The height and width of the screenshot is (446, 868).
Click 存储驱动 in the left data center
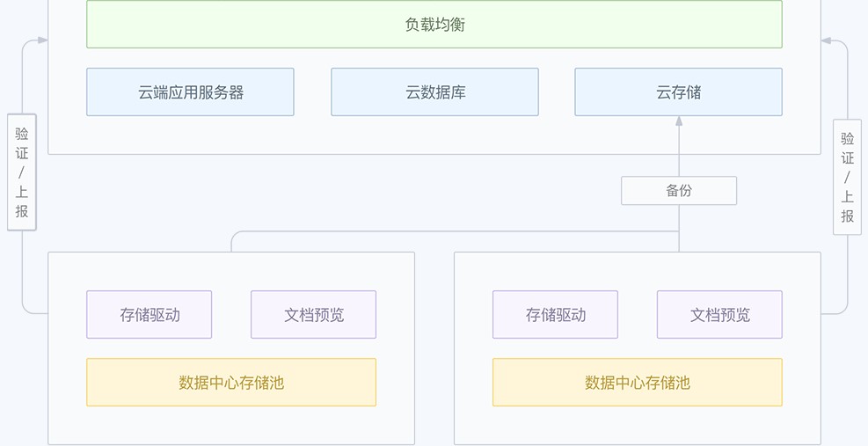coord(150,314)
